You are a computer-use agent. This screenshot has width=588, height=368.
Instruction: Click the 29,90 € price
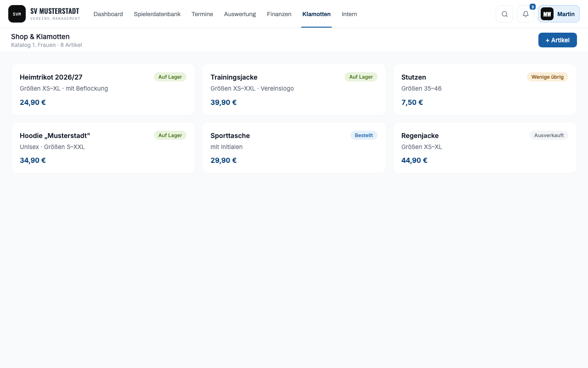click(x=223, y=161)
